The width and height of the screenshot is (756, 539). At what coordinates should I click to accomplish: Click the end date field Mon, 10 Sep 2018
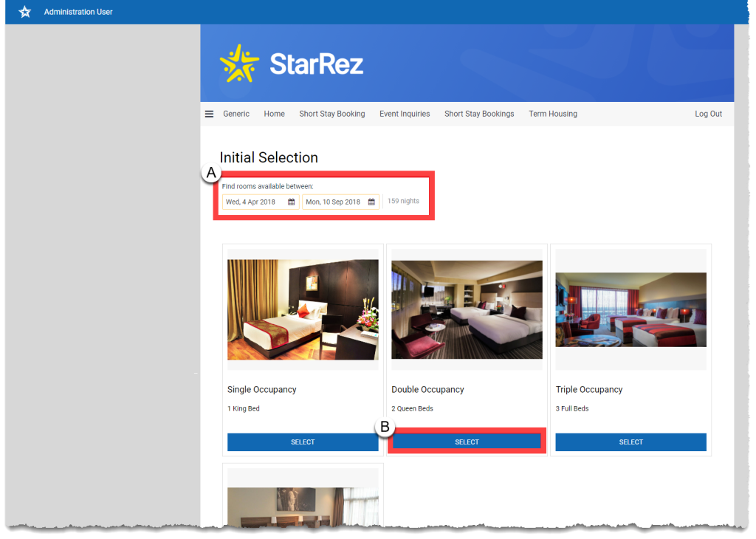pyautogui.click(x=334, y=202)
